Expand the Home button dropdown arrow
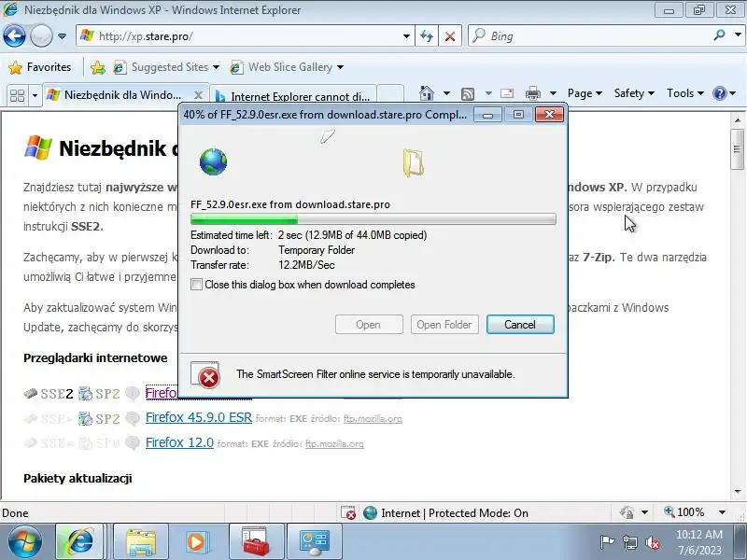 [x=446, y=93]
